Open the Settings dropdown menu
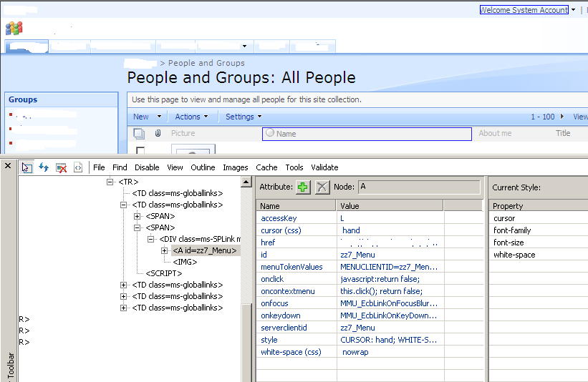Viewport: 588px width, 382px height. click(x=244, y=117)
